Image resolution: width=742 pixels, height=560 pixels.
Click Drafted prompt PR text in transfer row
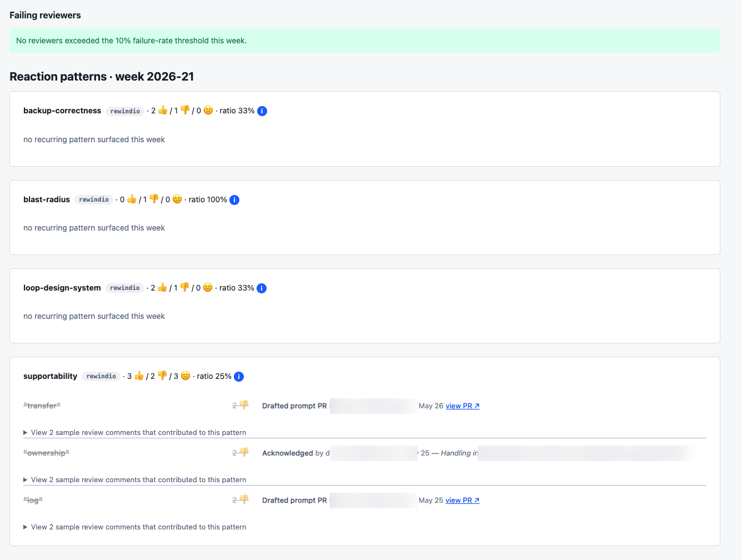point(294,406)
